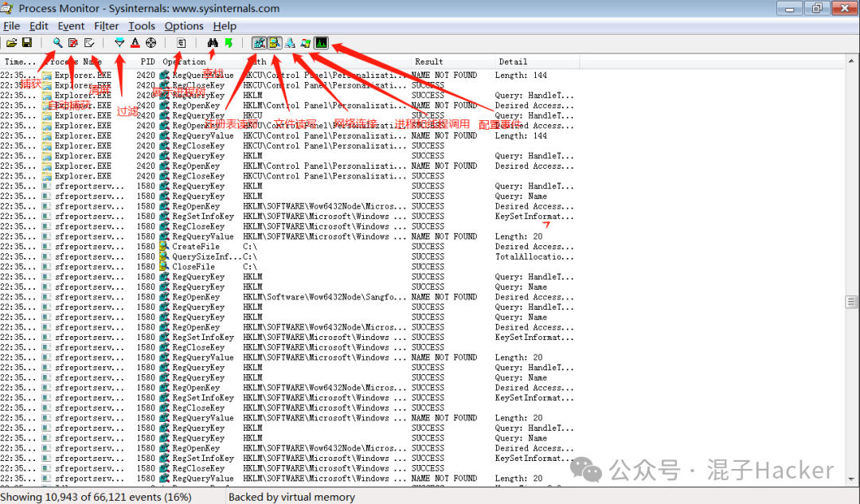Click the Open log file toolbar icon

(x=11, y=43)
